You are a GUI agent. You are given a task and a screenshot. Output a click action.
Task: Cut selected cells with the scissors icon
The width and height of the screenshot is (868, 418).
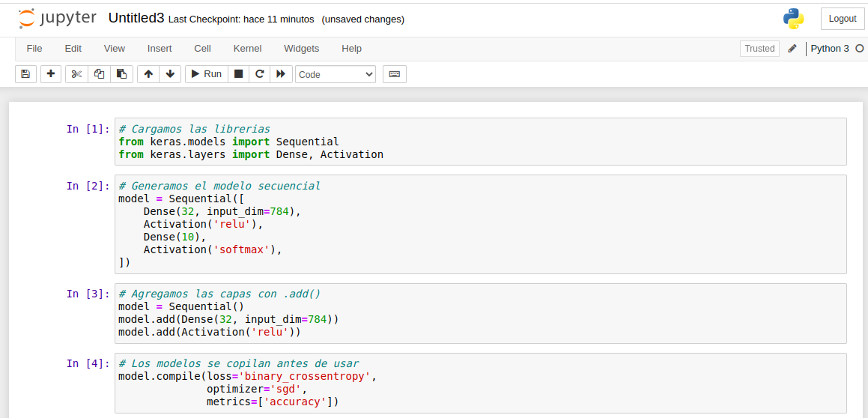[x=76, y=74]
